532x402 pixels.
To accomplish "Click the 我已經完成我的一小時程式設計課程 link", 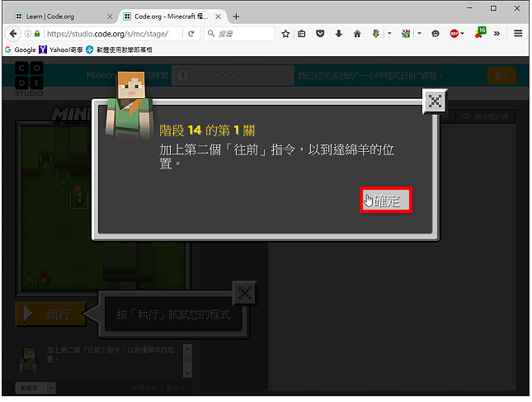I will click(370, 75).
